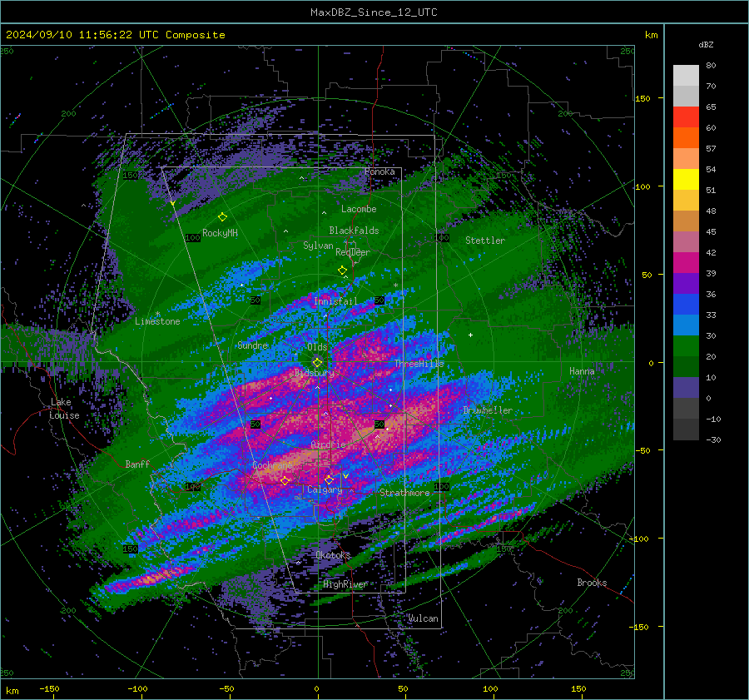The image size is (749, 700).
Task: Click the yellow diamond marker below Cochrane
Action: pos(285,480)
